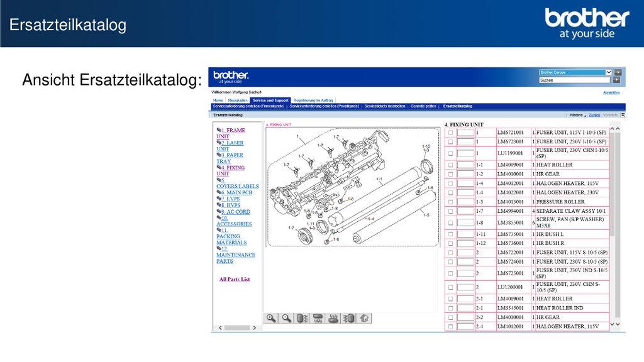The width and height of the screenshot is (644, 362).
Task: Click the tree icon before 7. LVPS
Action: [219, 199]
